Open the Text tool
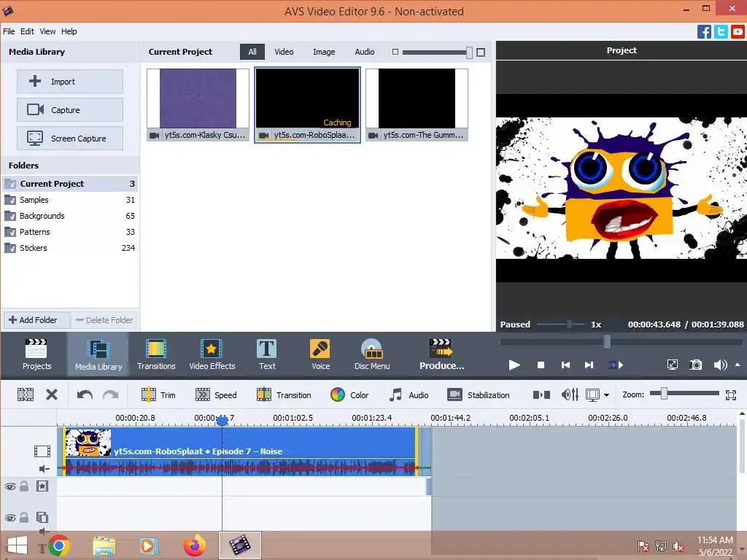The image size is (747, 560). [267, 354]
